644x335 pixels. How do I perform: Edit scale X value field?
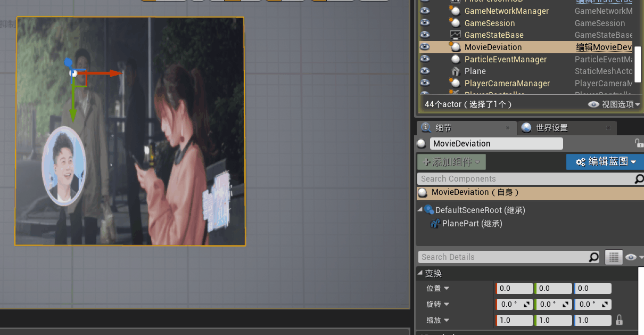tap(515, 320)
